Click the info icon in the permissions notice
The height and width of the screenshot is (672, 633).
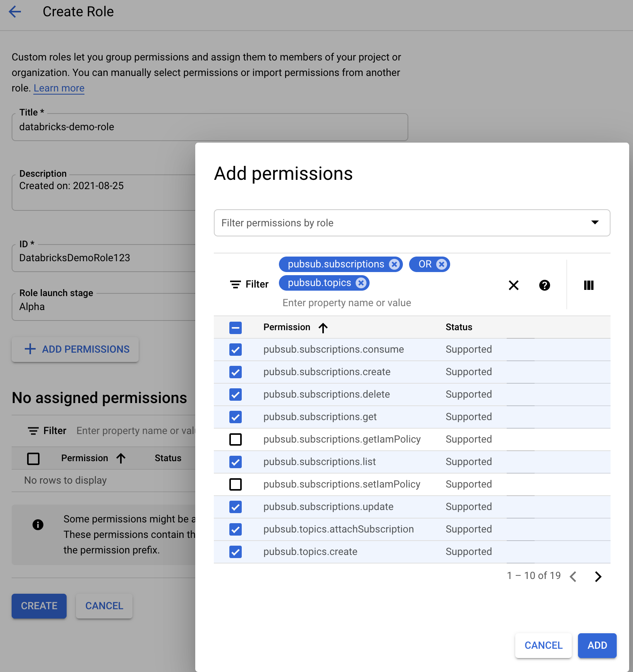38,525
